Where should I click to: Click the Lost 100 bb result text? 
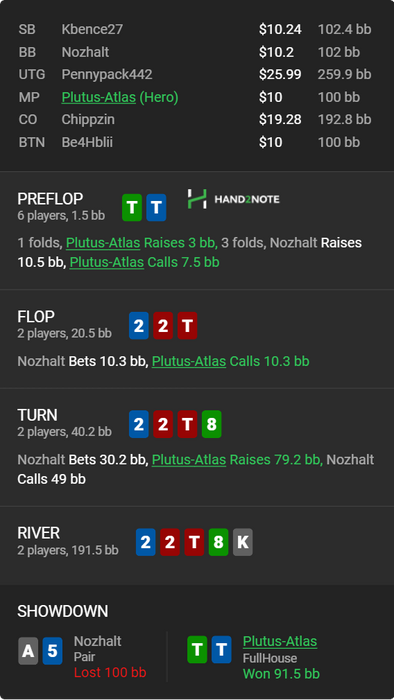pyautogui.click(x=110, y=672)
